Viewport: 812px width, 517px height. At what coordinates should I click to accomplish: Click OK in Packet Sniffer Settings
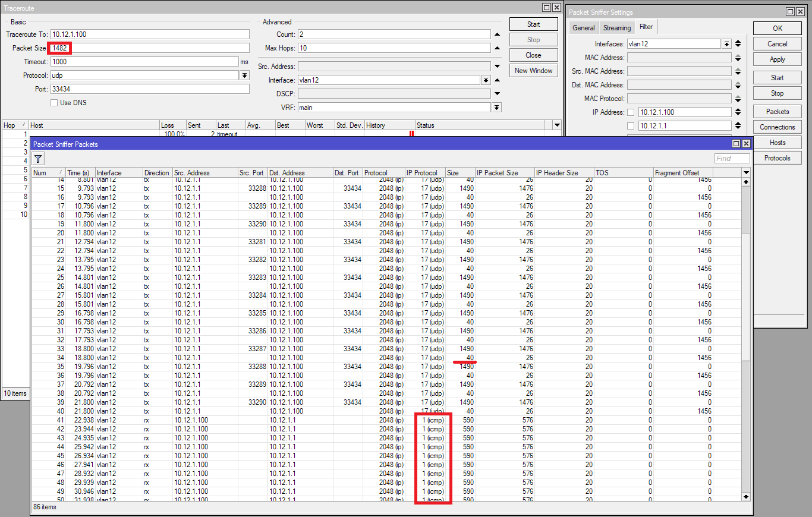point(778,29)
